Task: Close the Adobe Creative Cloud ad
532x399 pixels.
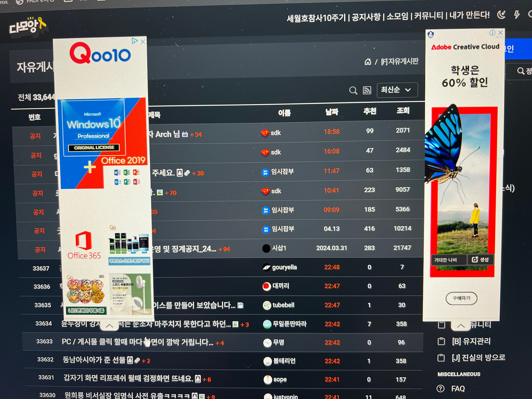Action: click(500, 32)
